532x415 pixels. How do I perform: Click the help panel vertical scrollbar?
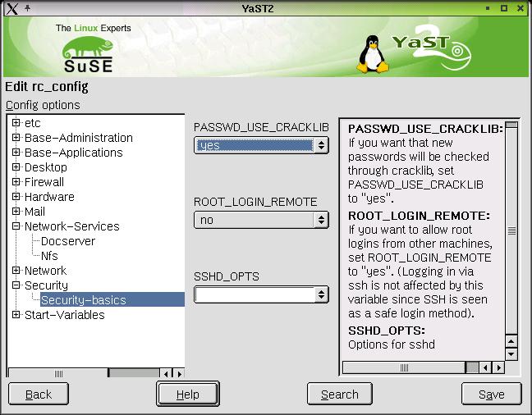pyautogui.click(x=511, y=232)
